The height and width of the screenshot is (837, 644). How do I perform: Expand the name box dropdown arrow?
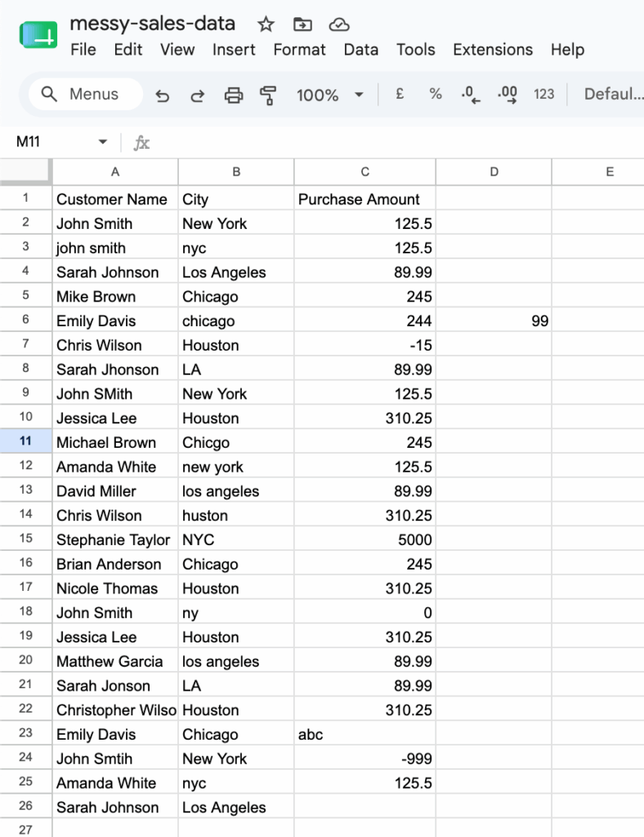pyautogui.click(x=102, y=142)
